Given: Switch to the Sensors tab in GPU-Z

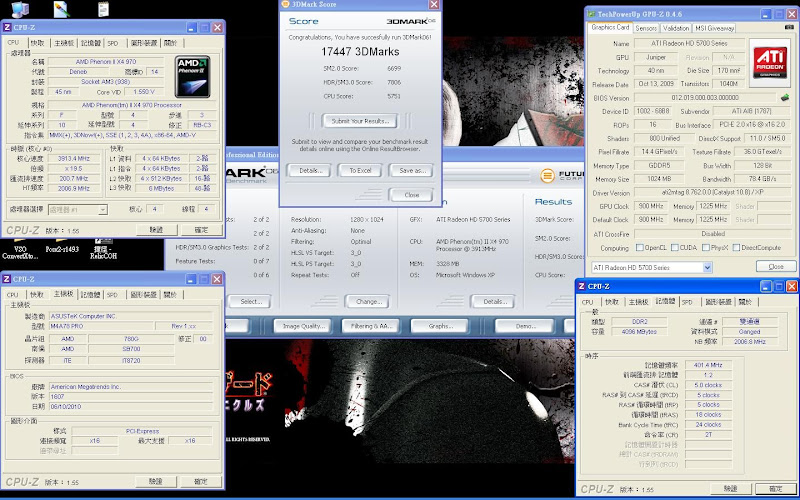Looking at the screenshot, I should point(646,29).
